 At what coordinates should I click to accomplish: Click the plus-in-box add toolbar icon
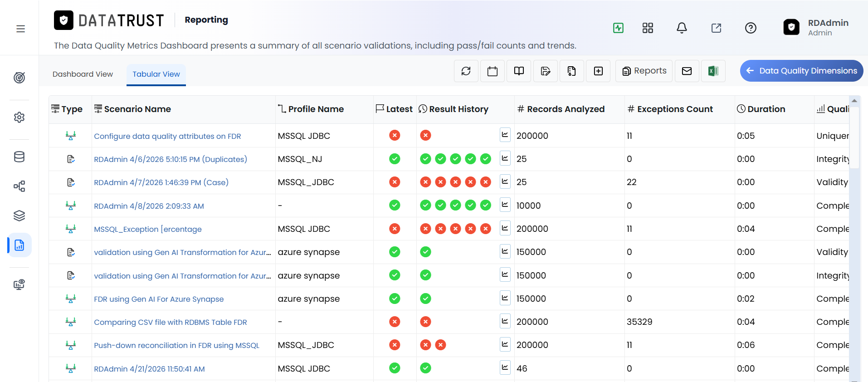(x=598, y=71)
